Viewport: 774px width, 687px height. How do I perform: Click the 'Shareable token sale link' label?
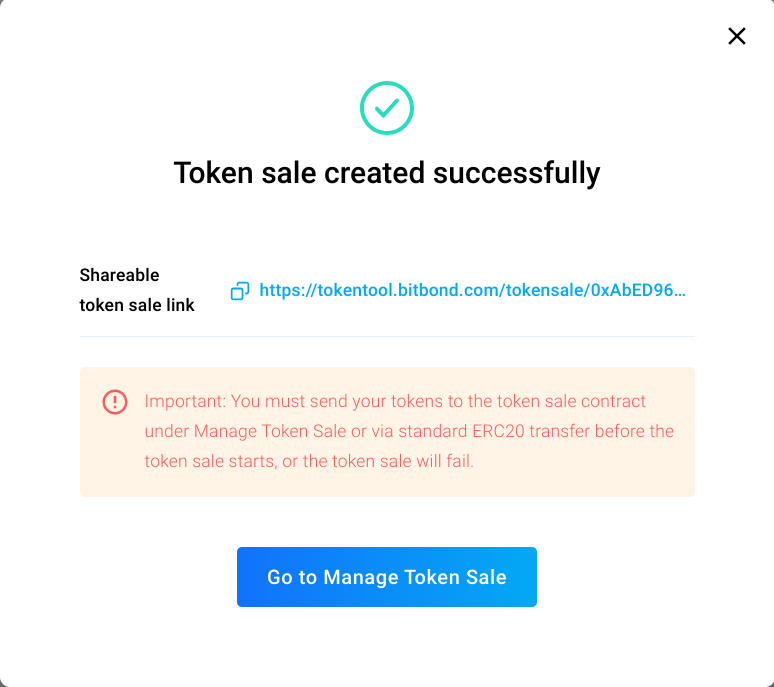click(x=137, y=290)
